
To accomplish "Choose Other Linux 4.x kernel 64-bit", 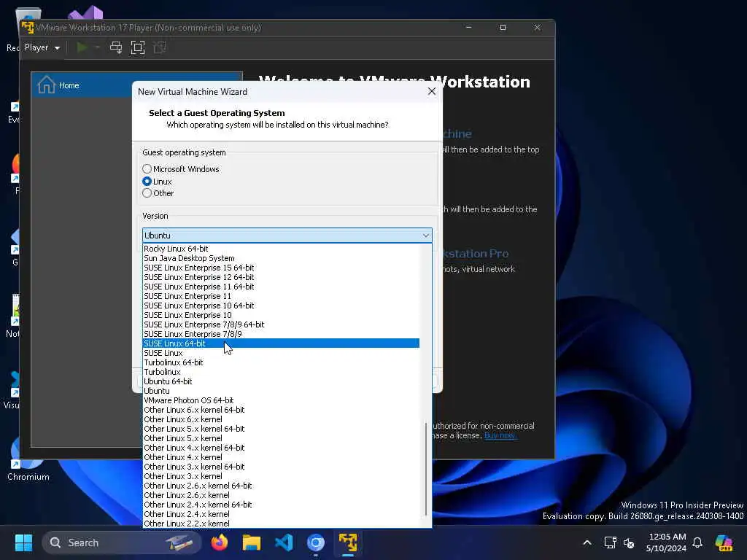I will [281, 448].
